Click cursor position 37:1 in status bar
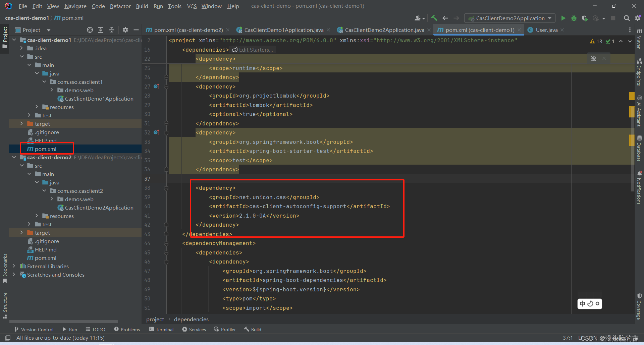This screenshot has width=644, height=345. click(x=568, y=338)
